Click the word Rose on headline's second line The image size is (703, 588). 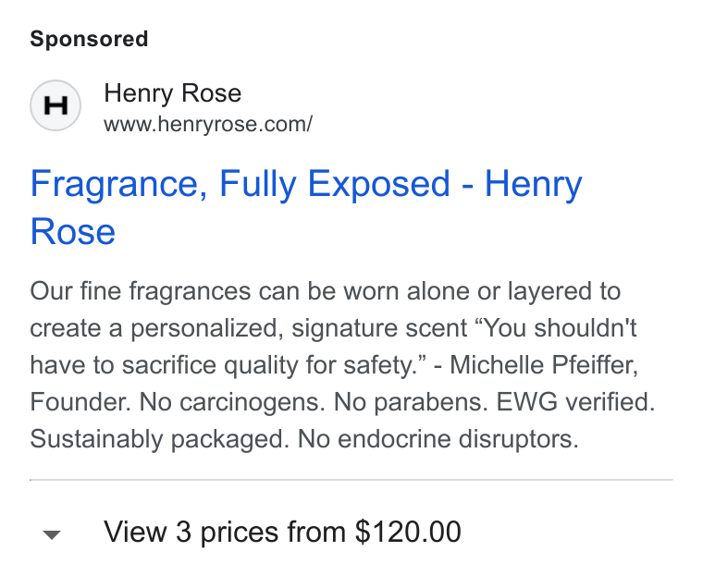pyautogui.click(x=73, y=232)
